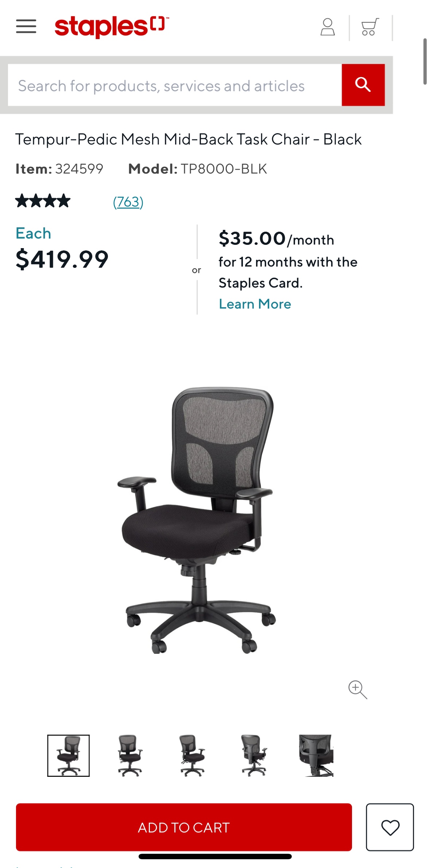
Task: Select the first chair thumbnail
Action: click(68, 755)
